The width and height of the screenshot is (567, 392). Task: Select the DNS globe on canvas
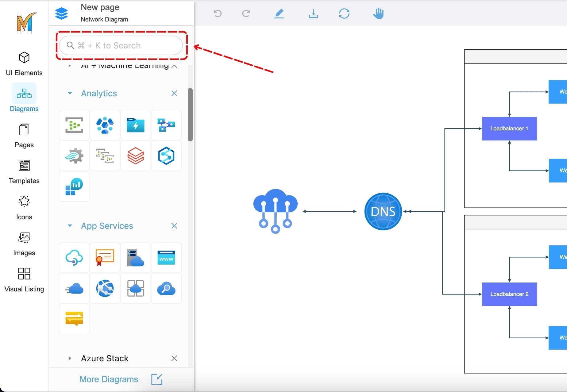pyautogui.click(x=383, y=211)
